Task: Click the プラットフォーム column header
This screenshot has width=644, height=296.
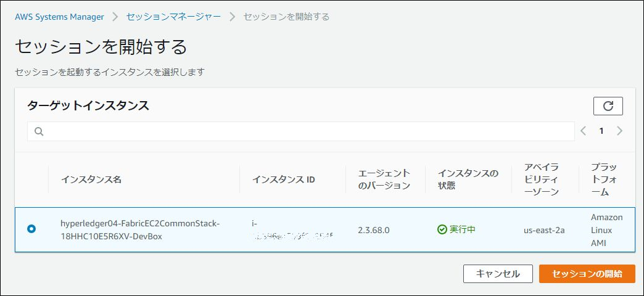Action: (605, 179)
